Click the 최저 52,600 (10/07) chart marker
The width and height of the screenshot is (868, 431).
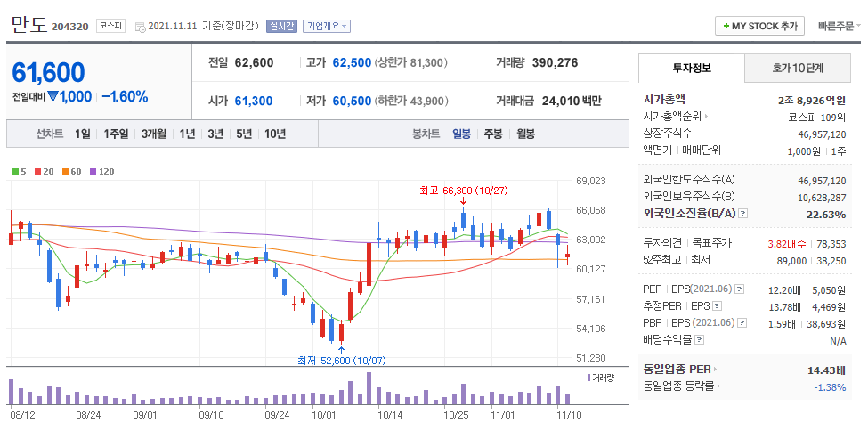click(341, 361)
